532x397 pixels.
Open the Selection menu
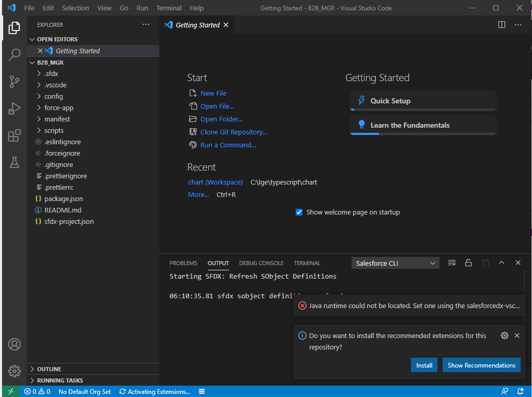[75, 8]
